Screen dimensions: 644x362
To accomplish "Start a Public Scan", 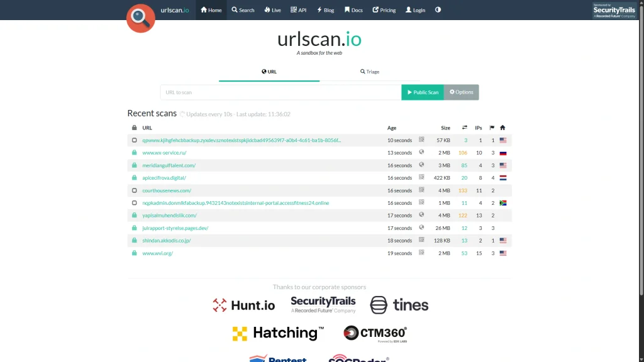I will (x=423, y=92).
